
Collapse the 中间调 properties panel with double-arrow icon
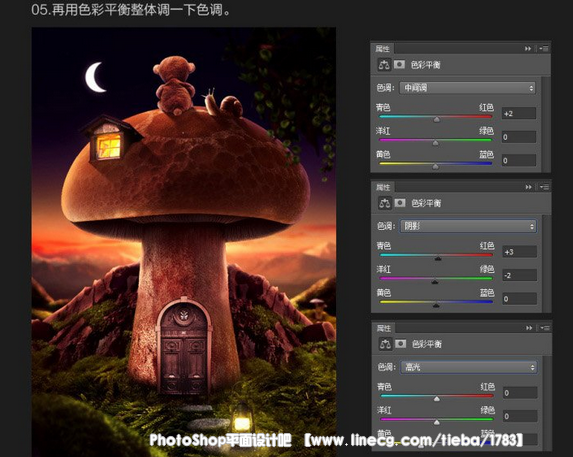tap(528, 48)
